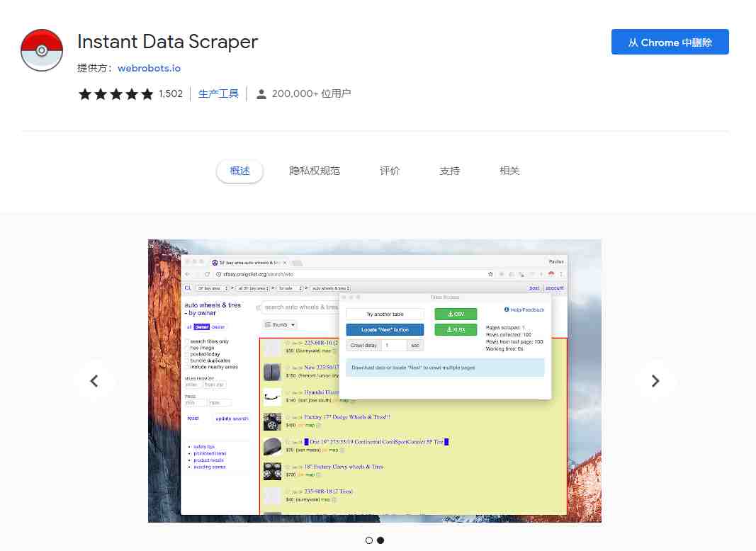Open the 生产工具 category link
This screenshot has height=551, width=756.
[x=218, y=93]
